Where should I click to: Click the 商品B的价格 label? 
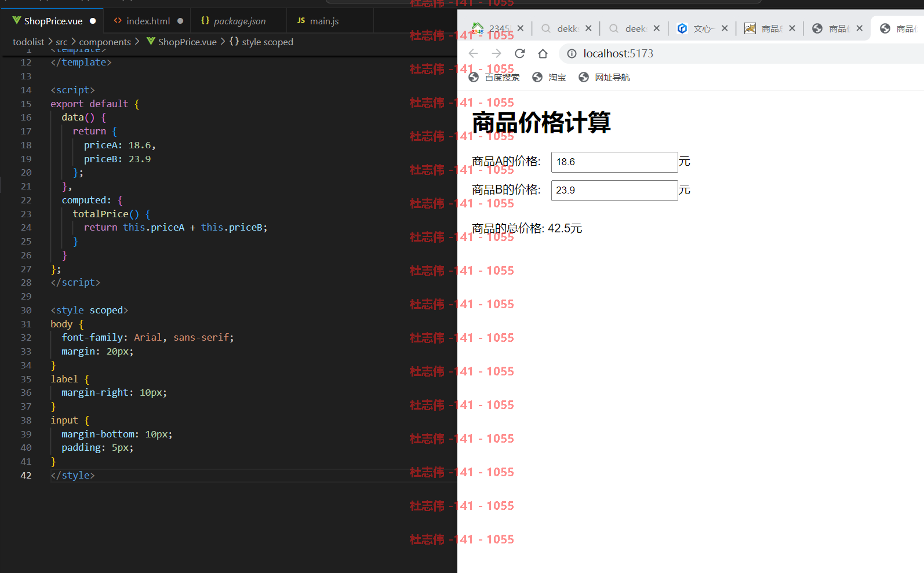(506, 190)
